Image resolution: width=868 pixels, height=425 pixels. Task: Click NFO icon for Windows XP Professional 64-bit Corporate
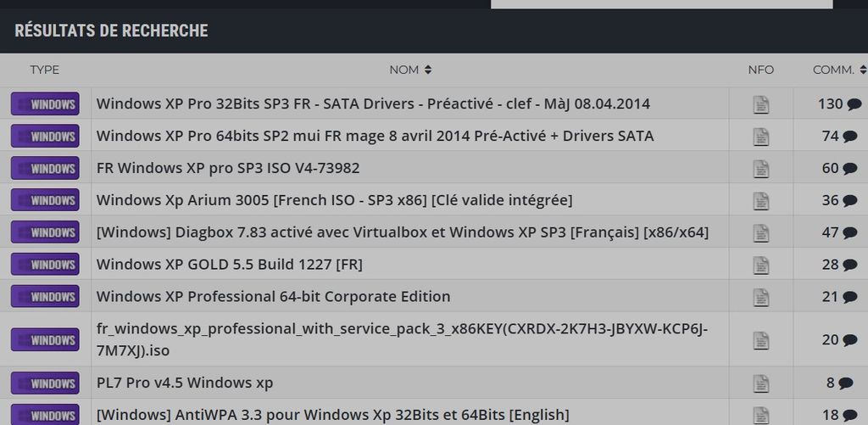click(x=761, y=297)
